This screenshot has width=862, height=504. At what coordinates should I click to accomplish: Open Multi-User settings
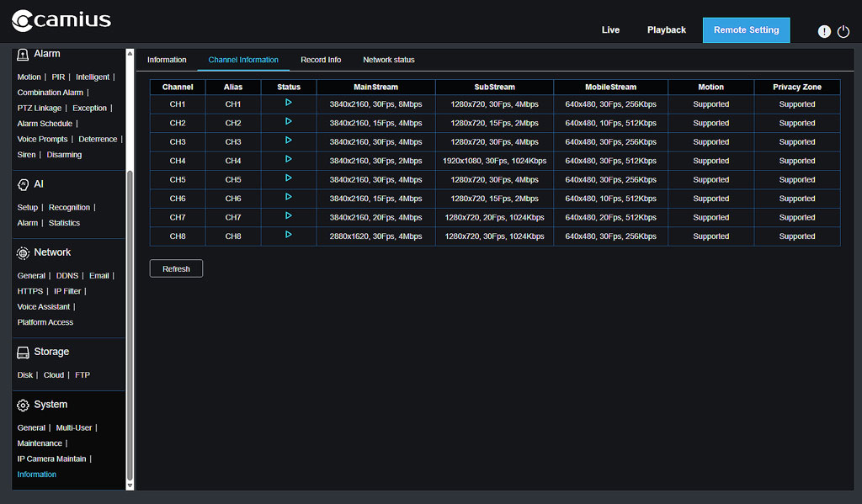[x=73, y=427]
